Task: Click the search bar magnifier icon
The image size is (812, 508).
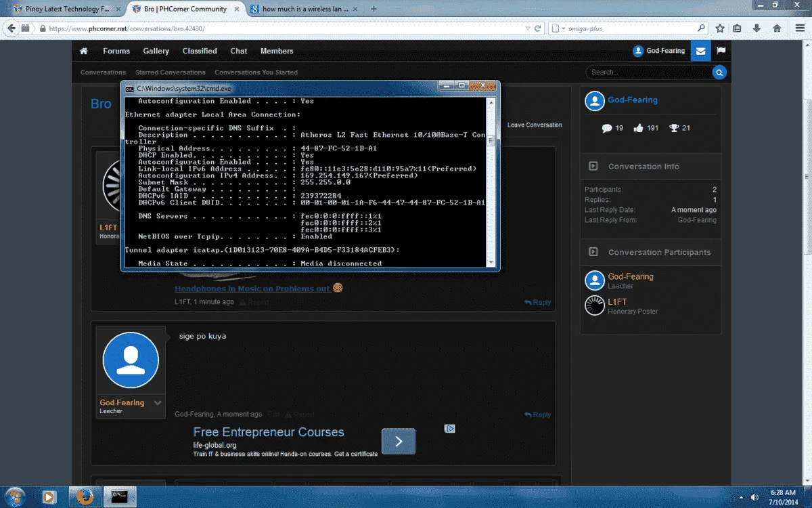Action: 702,28
